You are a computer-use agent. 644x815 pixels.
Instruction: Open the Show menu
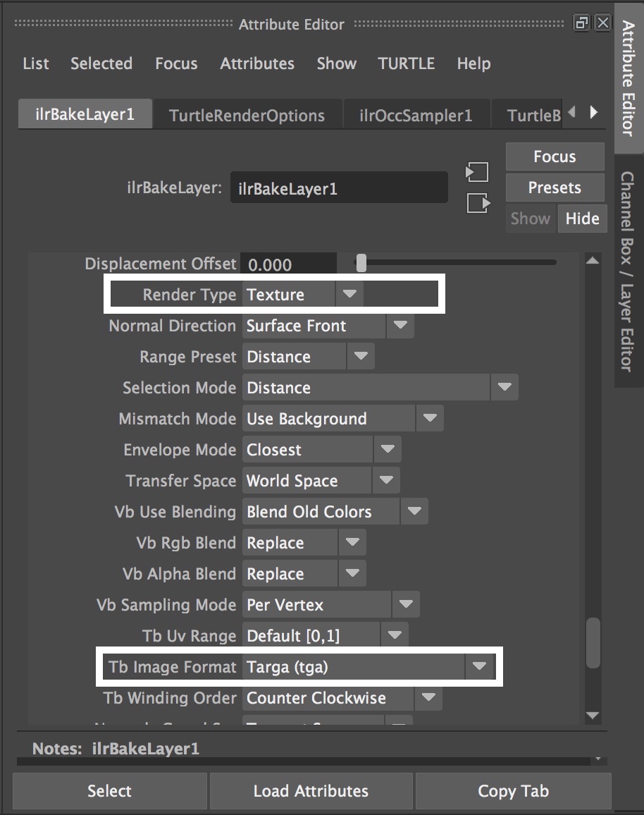coord(337,63)
